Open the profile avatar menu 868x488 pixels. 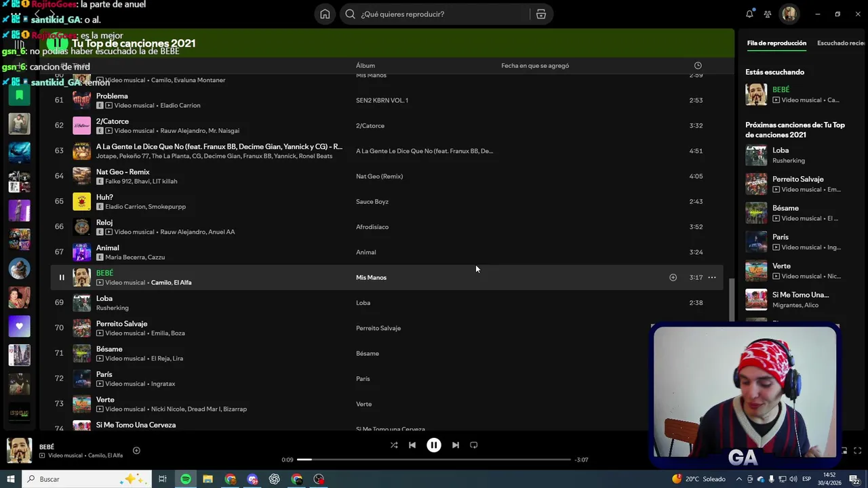point(789,14)
